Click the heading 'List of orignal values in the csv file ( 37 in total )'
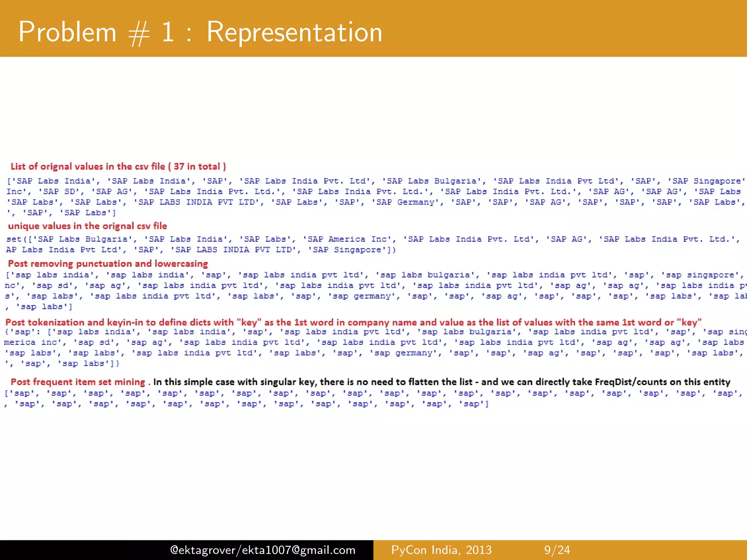 tap(118, 167)
